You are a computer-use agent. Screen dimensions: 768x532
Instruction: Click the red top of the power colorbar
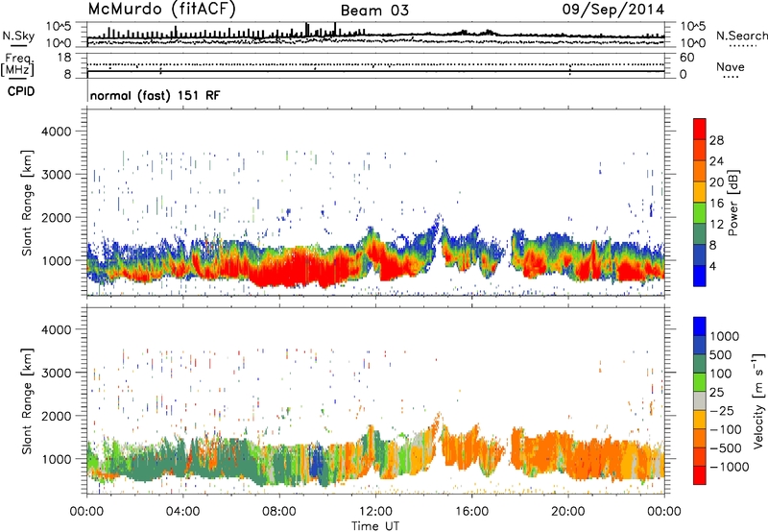click(x=700, y=127)
